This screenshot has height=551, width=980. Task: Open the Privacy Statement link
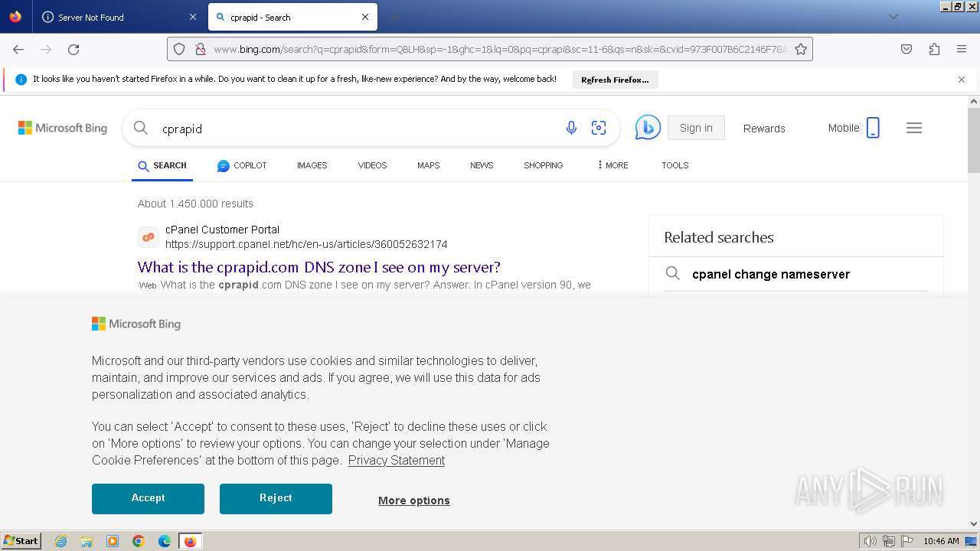pos(397,460)
